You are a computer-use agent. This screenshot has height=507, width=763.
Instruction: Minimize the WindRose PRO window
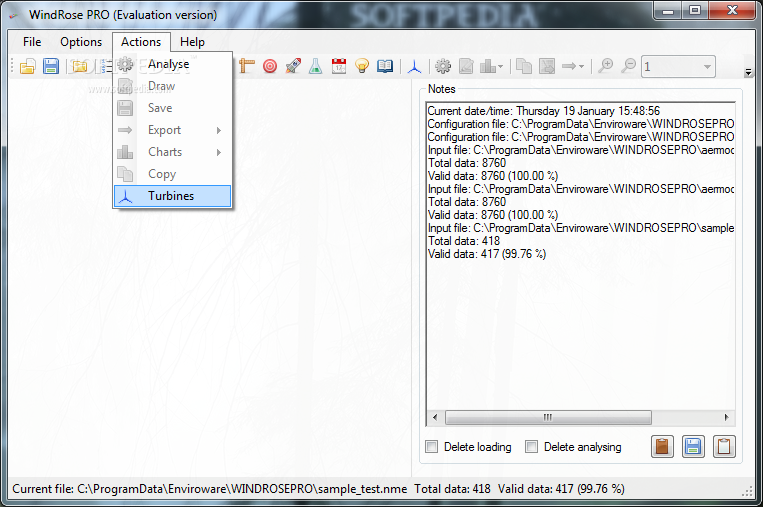668,10
